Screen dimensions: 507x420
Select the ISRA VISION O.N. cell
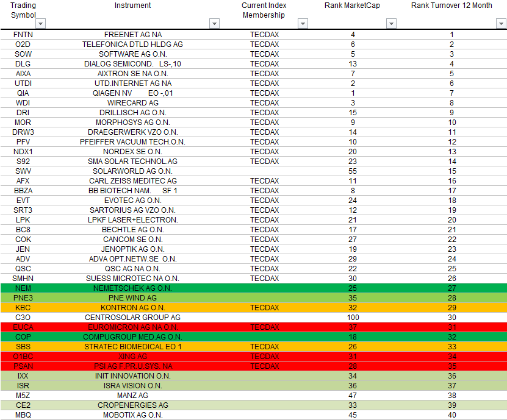click(x=132, y=386)
